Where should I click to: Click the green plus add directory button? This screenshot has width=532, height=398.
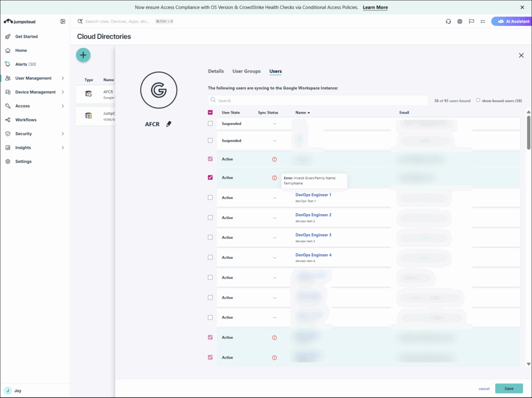pos(83,55)
